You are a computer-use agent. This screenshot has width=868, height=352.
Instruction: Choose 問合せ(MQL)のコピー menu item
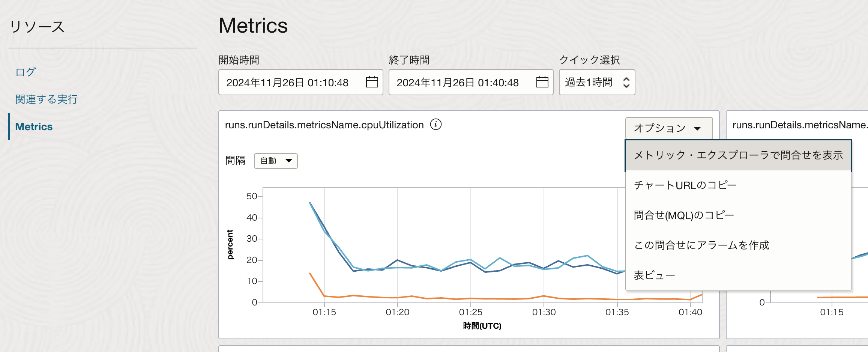point(738,215)
